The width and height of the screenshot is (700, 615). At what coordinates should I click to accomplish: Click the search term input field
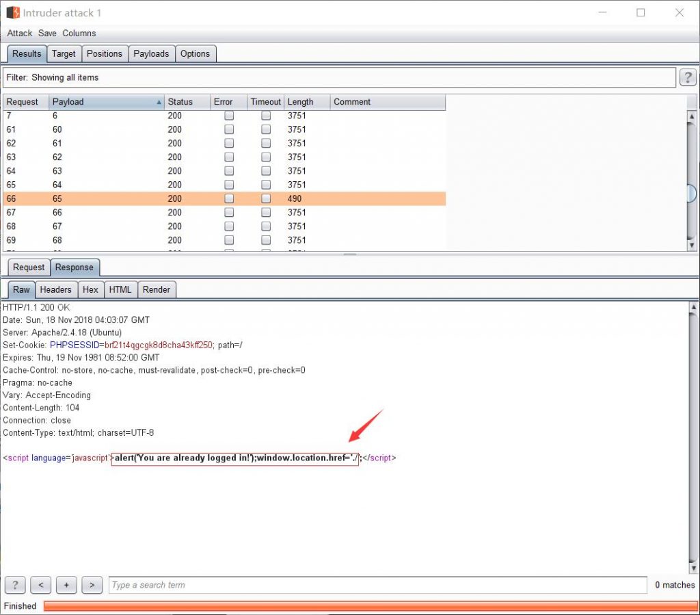click(377, 585)
